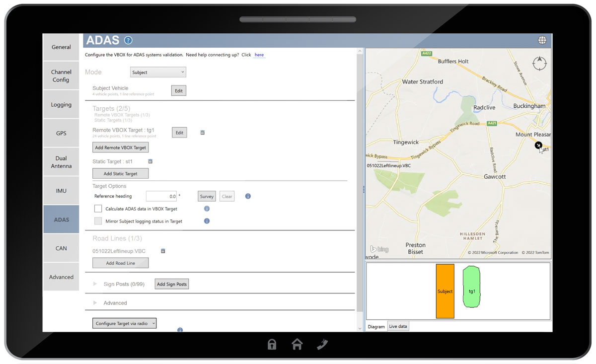This screenshot has height=364, width=596.
Task: Switch to the Live data tab
Action: pyautogui.click(x=398, y=326)
